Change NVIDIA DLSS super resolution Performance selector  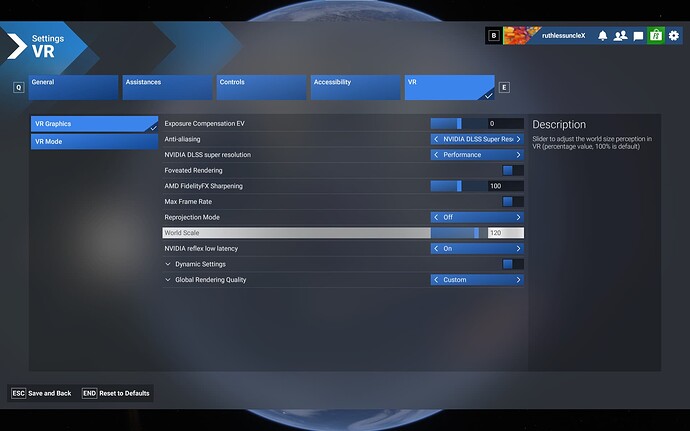coord(477,155)
